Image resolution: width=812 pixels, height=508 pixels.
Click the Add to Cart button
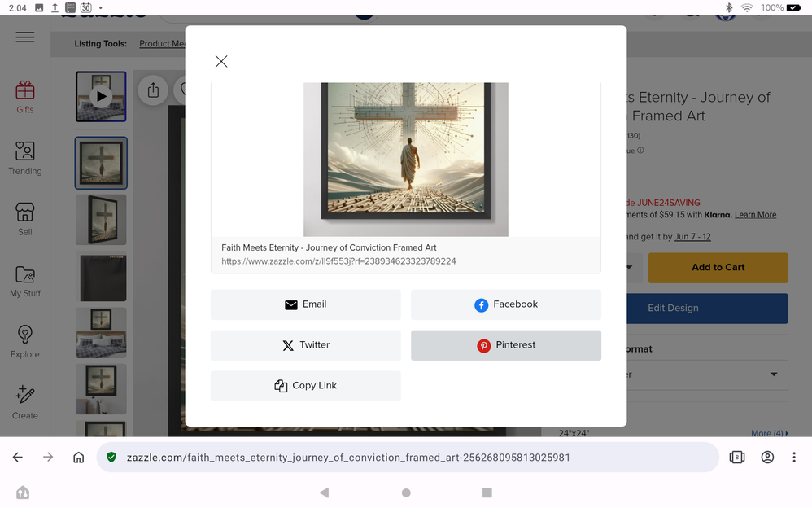[718, 267]
